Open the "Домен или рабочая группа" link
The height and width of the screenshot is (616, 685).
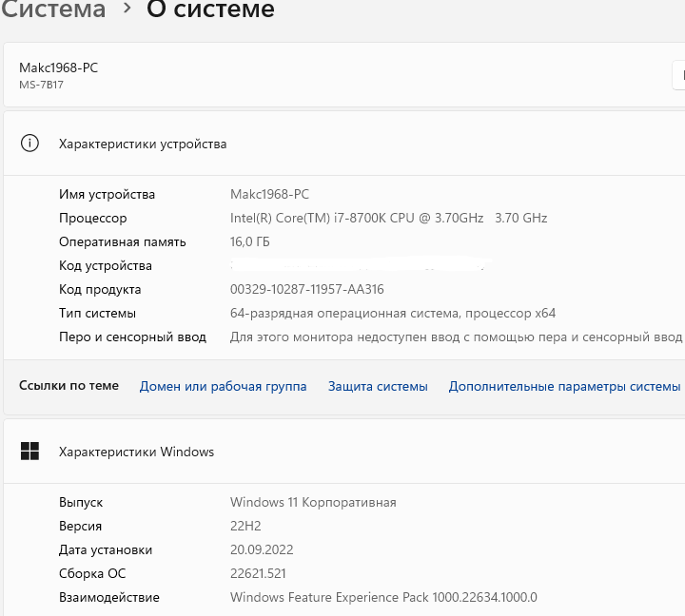coord(223,386)
